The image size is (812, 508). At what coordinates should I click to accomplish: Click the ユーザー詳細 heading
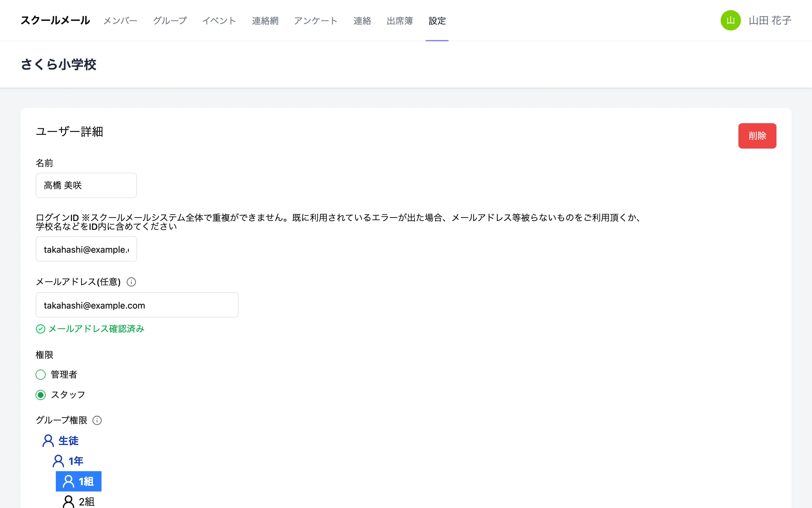pyautogui.click(x=69, y=131)
